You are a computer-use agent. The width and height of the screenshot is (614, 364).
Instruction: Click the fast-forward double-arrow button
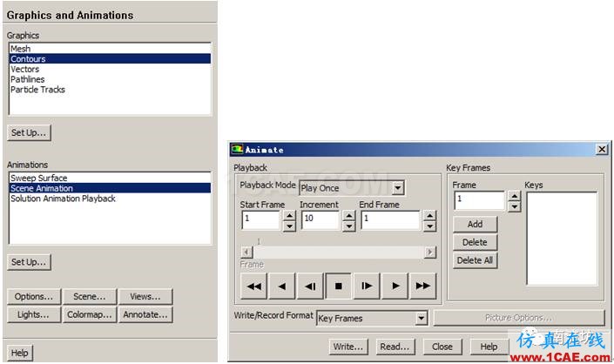coord(423,286)
